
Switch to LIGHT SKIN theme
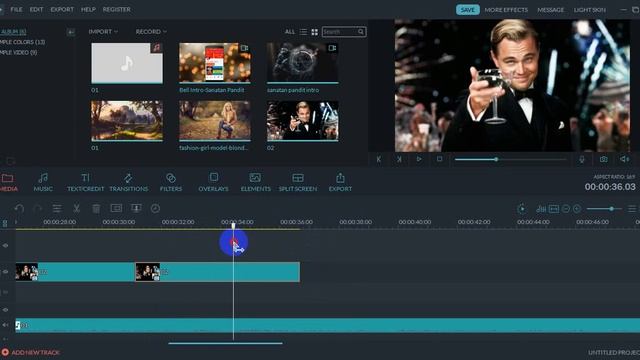pyautogui.click(x=589, y=10)
